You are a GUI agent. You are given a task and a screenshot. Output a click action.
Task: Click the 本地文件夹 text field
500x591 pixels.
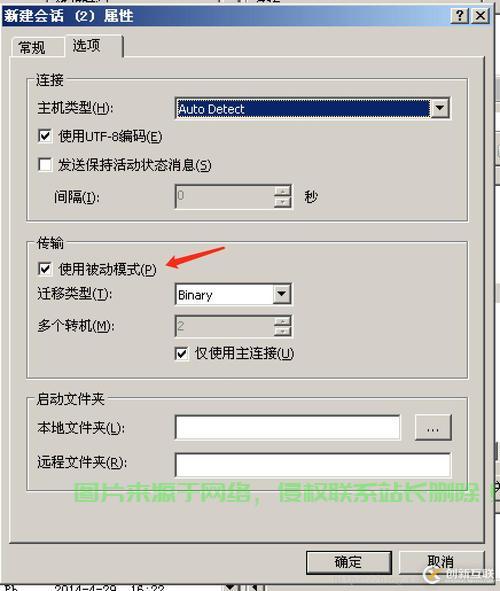point(287,427)
